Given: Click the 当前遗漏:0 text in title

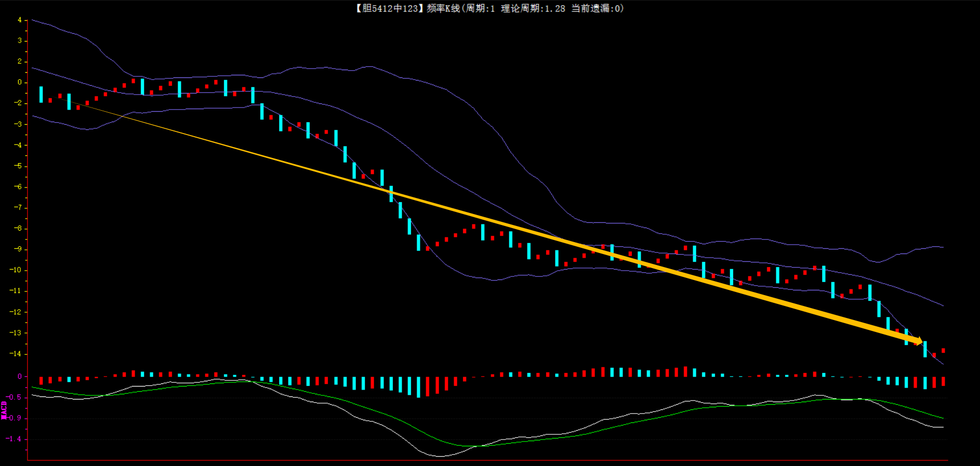Looking at the screenshot, I should click(597, 8).
